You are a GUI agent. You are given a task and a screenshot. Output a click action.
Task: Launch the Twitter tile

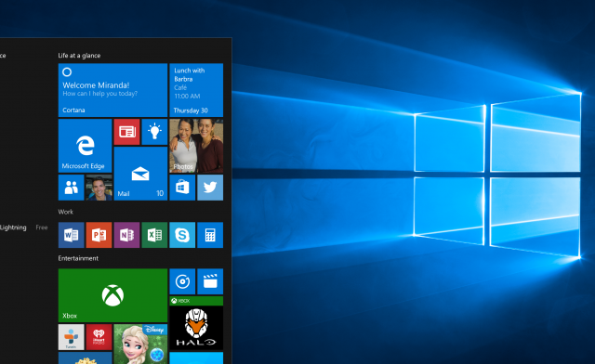coord(210,188)
